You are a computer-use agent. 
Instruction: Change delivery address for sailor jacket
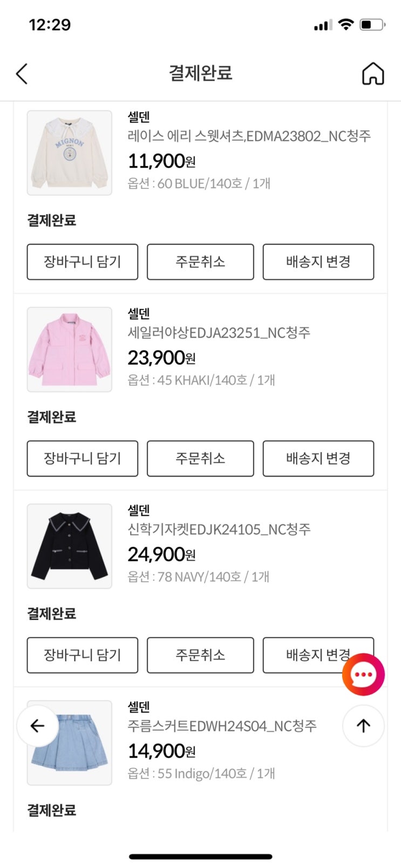[x=318, y=459]
